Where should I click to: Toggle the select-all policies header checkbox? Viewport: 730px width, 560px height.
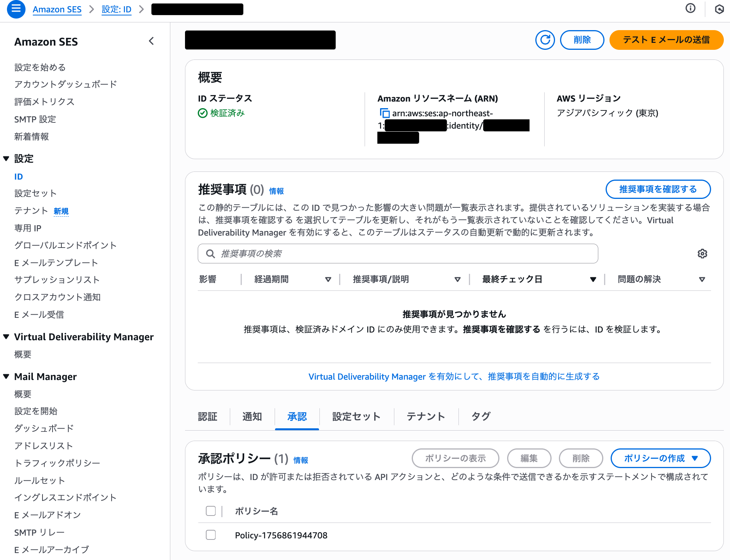click(x=211, y=511)
